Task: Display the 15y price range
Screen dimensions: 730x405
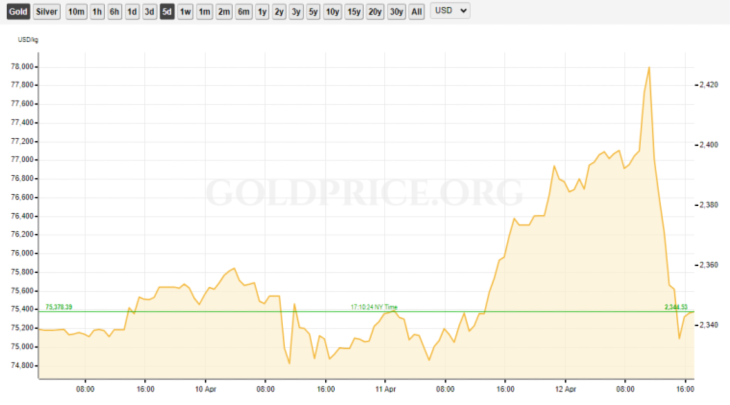Action: (354, 12)
